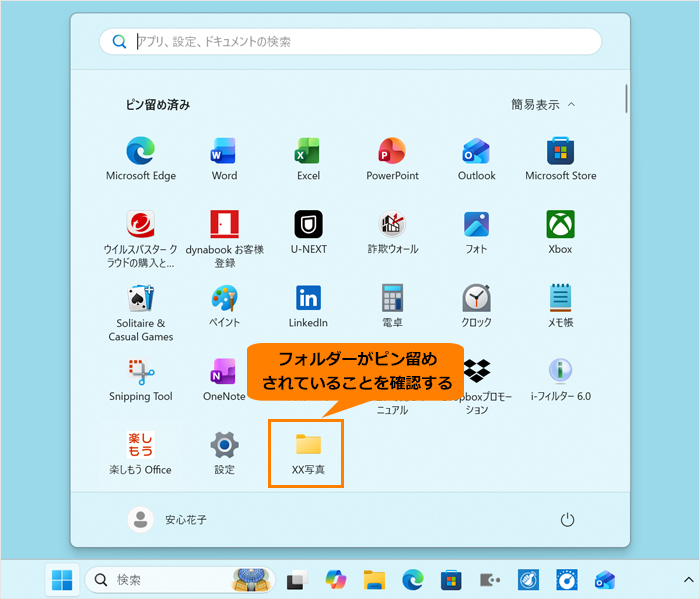This screenshot has height=599, width=700.
Task: Open dynabook お客様登録 app
Action: click(224, 239)
